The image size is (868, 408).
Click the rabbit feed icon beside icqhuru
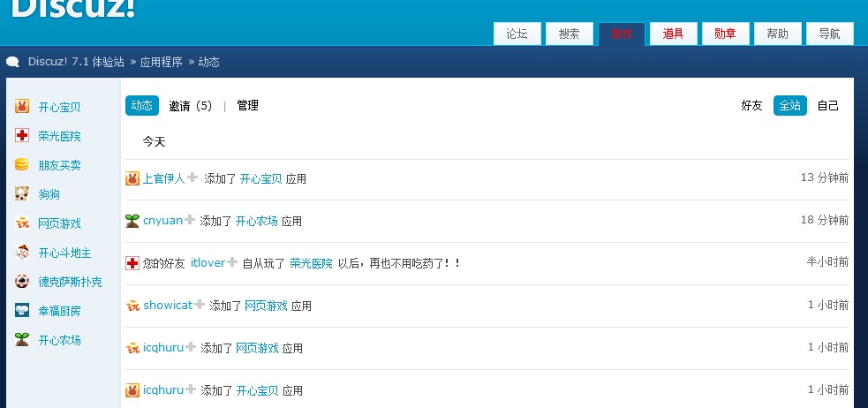point(132,390)
